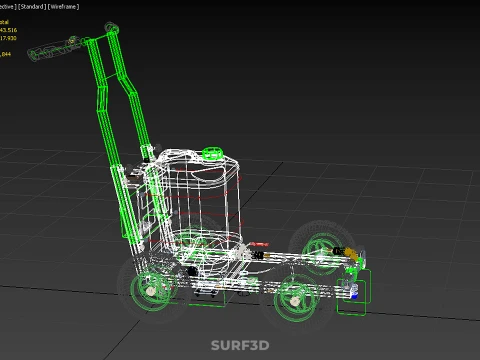Click the 17.930 statistics value
The image size is (480, 360).
coord(8,38)
